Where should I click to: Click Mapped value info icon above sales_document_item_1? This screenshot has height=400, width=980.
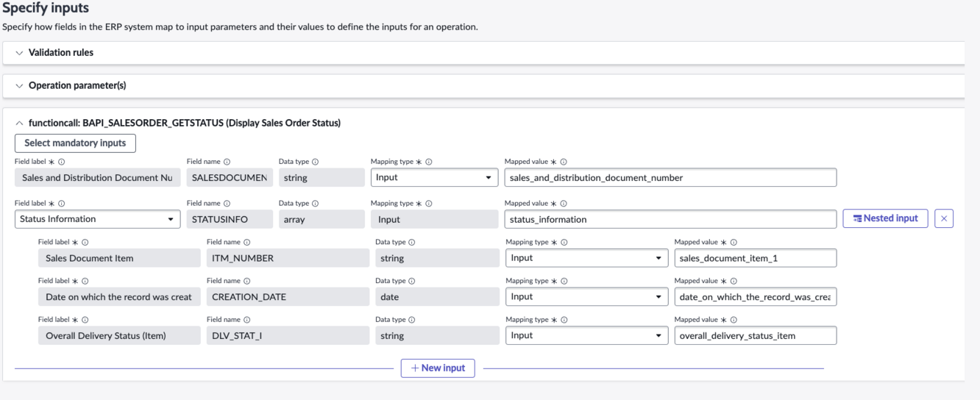point(734,242)
